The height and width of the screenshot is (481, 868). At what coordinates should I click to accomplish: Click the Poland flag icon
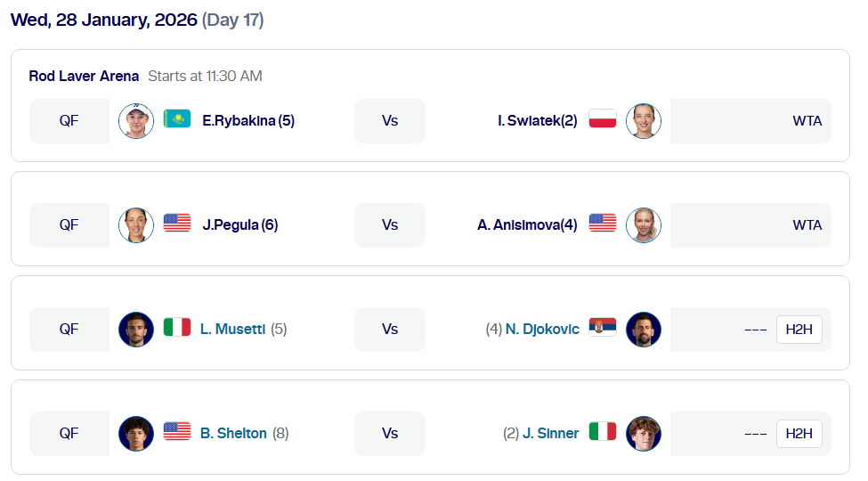[603, 119]
